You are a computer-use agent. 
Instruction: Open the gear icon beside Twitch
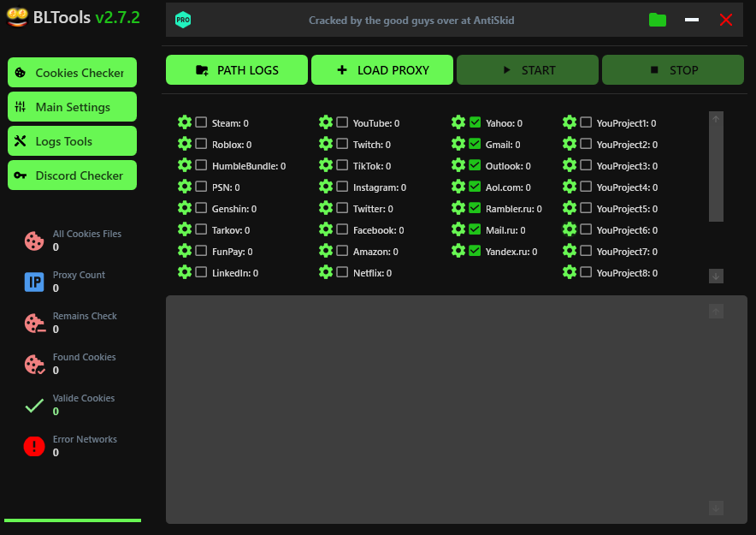(326, 144)
